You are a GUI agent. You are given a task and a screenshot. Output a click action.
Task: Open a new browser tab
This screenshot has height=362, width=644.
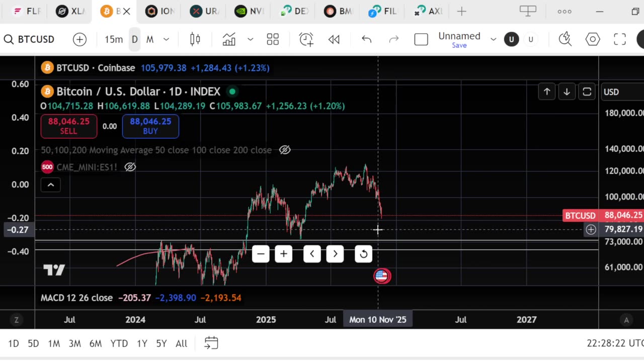click(x=461, y=11)
